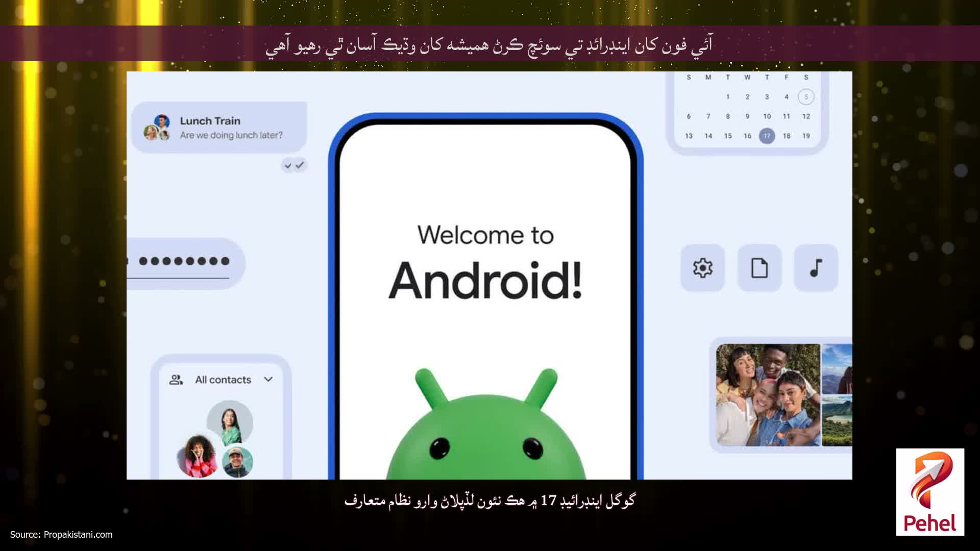This screenshot has width=980, height=551.
Task: Open the group selfie photo thumbnail
Action: 768,394
